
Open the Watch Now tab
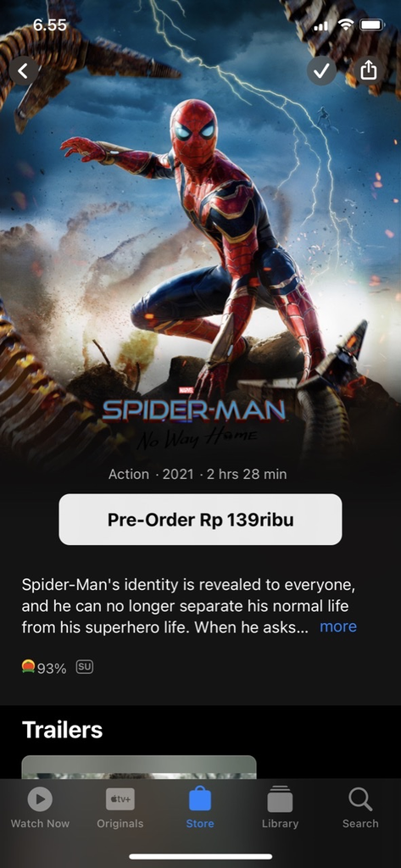pyautogui.click(x=40, y=808)
